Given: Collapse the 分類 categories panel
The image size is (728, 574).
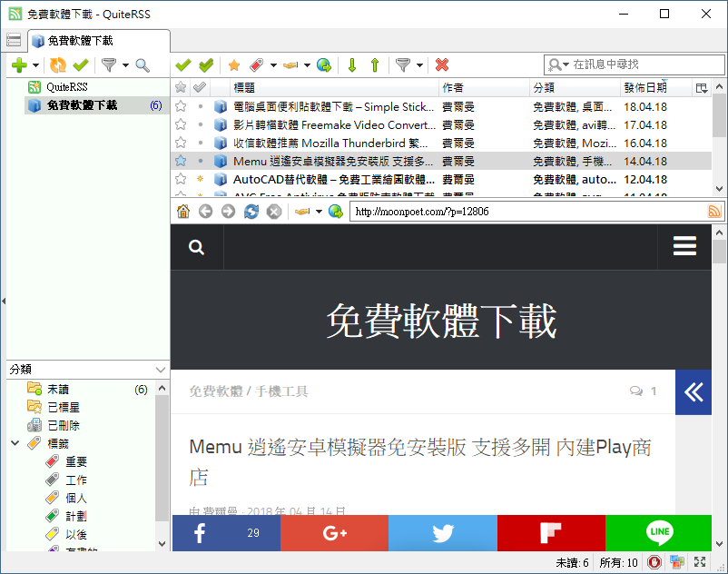Looking at the screenshot, I should tap(161, 370).
